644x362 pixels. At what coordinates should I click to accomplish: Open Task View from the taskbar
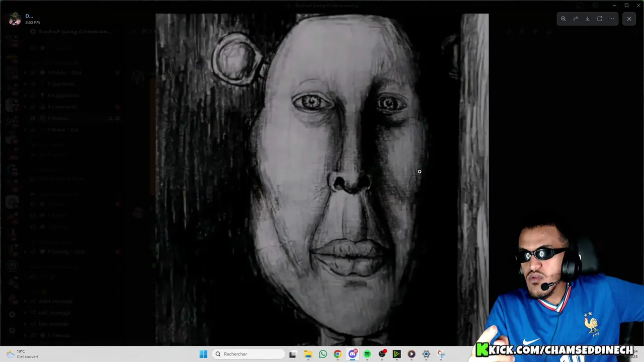click(293, 354)
